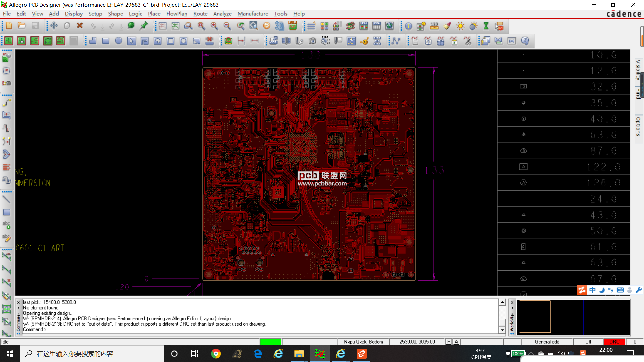This screenshot has width=644, height=362.
Task: Click the P button in status bar
Action: click(x=449, y=342)
